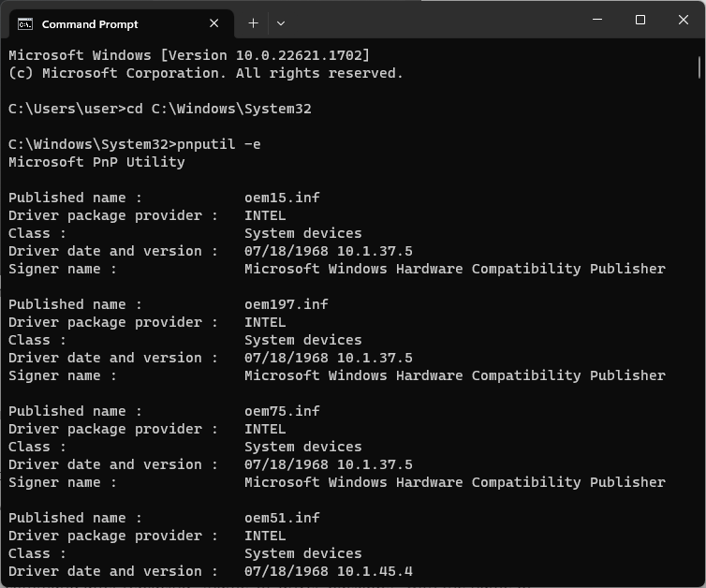Click the Microsoft PnP Utility output line

[96, 162]
